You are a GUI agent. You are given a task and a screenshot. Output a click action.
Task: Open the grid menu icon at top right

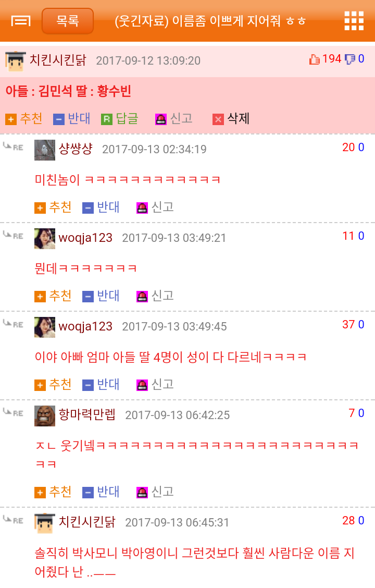click(354, 21)
